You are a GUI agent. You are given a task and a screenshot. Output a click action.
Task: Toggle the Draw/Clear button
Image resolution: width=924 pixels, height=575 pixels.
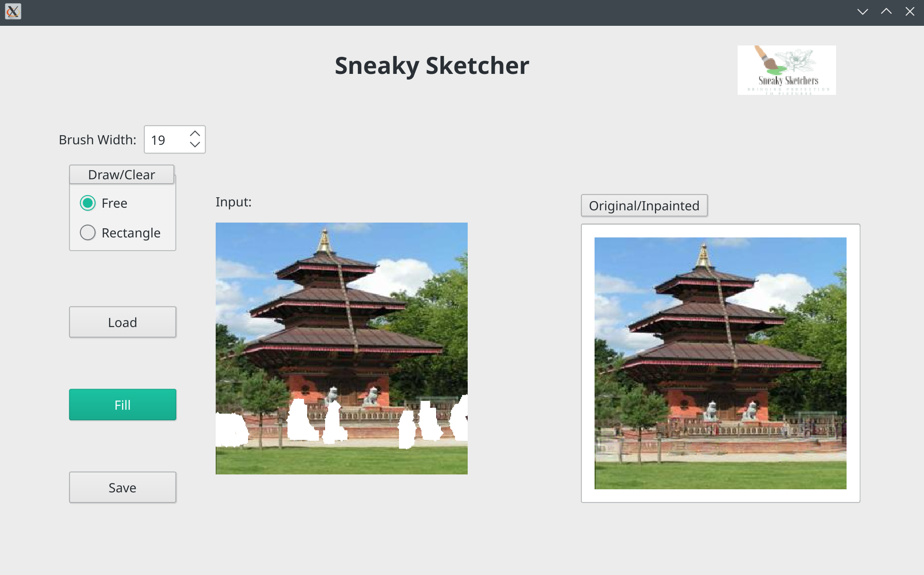[x=122, y=174]
